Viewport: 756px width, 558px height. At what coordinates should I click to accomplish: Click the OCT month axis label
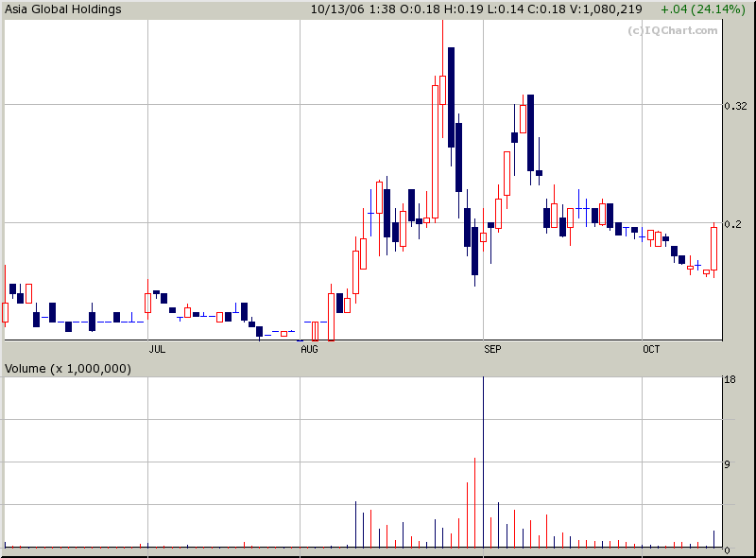(x=651, y=349)
